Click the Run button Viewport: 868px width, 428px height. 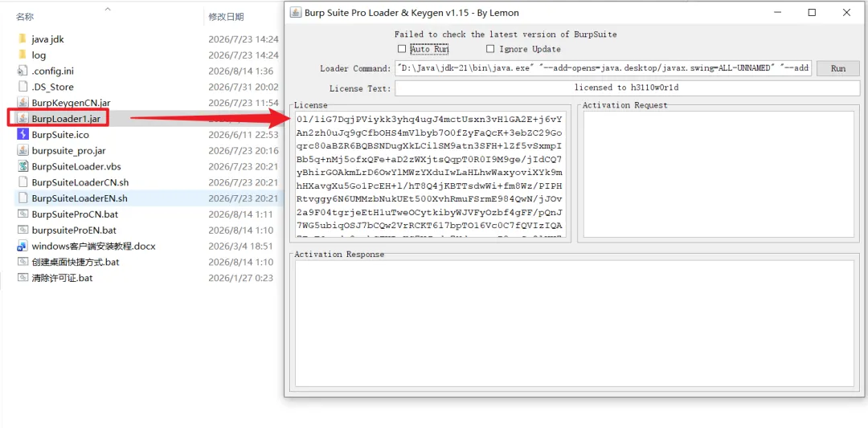coord(838,68)
